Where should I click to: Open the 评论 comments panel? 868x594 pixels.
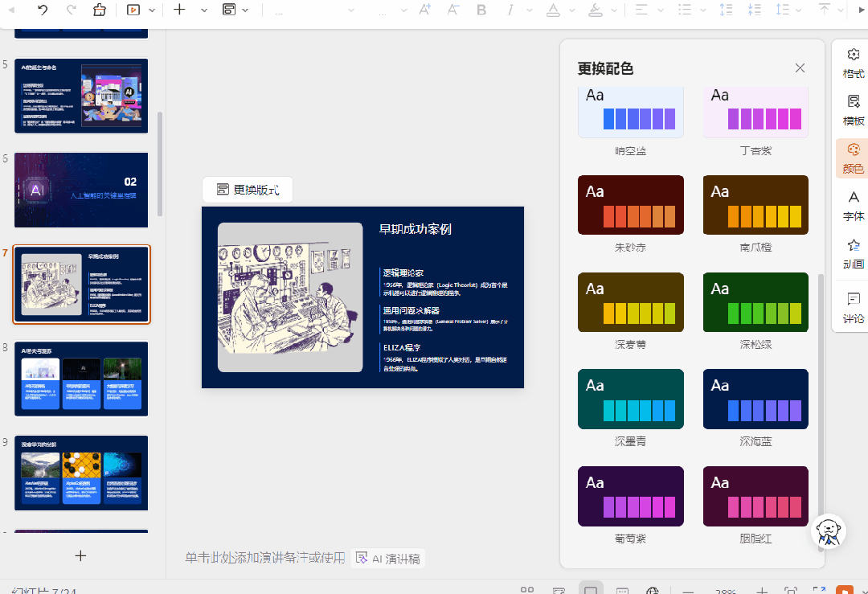click(x=853, y=309)
